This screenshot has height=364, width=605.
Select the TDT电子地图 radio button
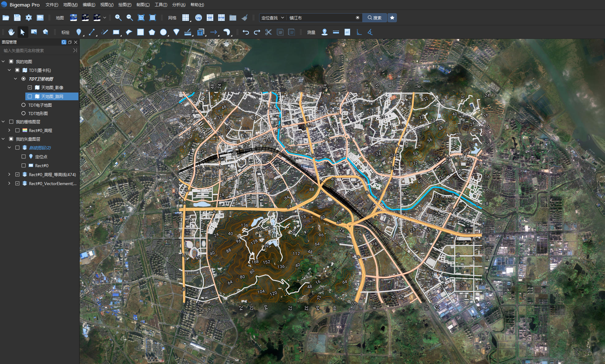pos(23,105)
